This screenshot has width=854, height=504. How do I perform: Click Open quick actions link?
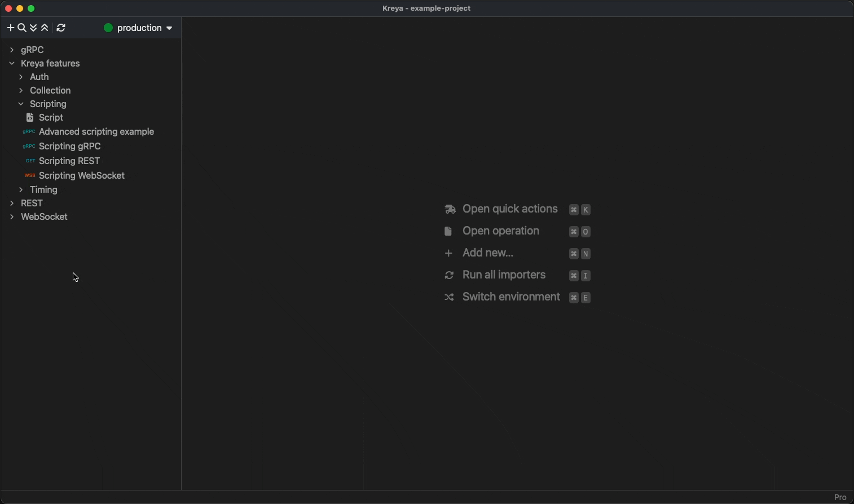510,209
